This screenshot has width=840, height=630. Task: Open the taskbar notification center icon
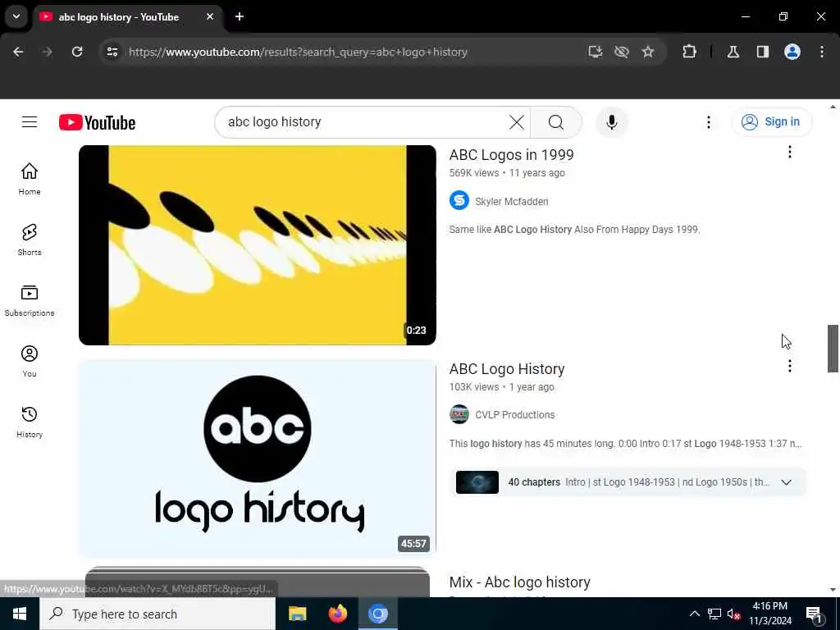(x=814, y=614)
